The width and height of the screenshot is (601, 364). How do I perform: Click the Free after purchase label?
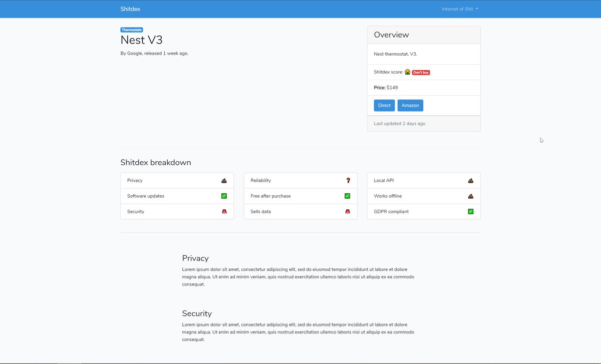pos(270,196)
